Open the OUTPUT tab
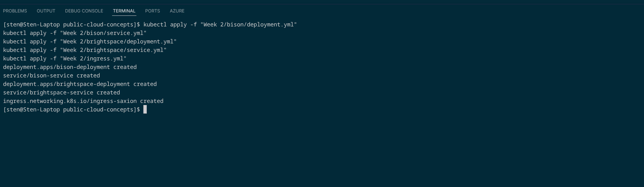The height and width of the screenshot is (187, 644). click(46, 11)
